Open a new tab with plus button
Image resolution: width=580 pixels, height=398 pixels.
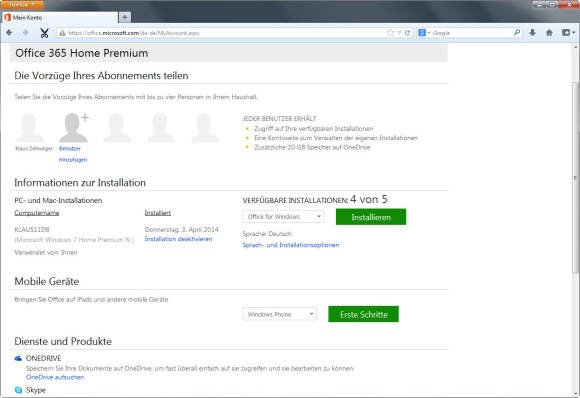[x=125, y=17]
